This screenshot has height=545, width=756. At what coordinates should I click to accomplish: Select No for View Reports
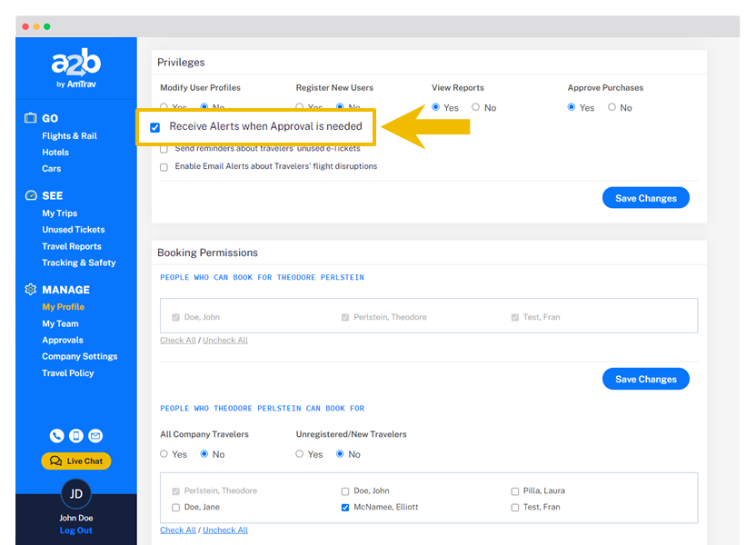pos(476,108)
